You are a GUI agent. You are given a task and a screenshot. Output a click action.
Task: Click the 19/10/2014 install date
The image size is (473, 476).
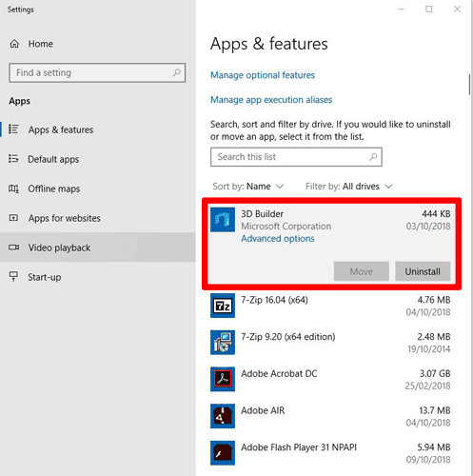tap(429, 349)
